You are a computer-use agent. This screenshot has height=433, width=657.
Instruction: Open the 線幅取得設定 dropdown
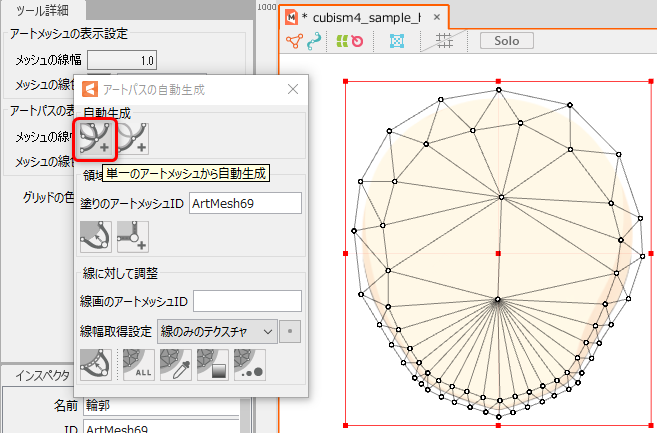click(x=217, y=331)
